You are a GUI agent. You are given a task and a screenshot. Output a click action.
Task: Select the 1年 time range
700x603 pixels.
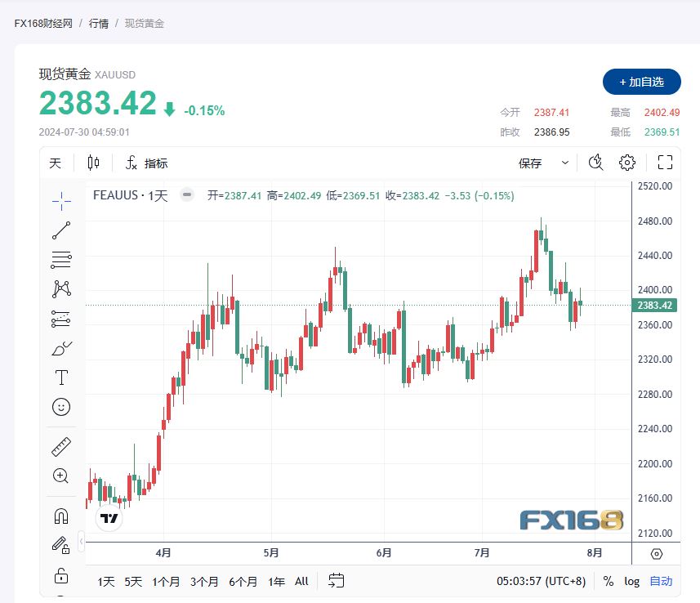point(277,581)
